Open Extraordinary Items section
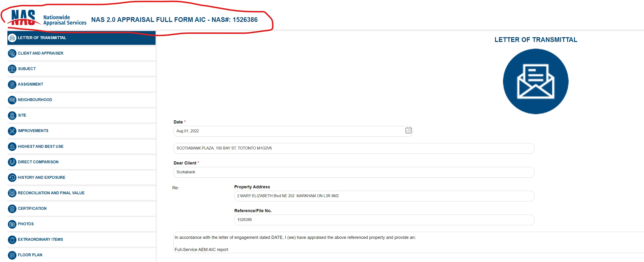Viewport: 644px width, 262px height. (x=40, y=240)
